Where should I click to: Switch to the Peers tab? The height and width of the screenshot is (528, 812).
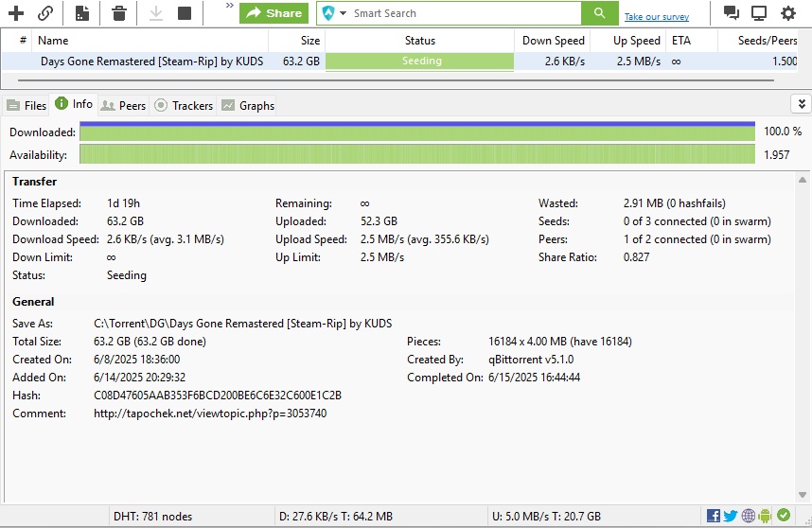click(123, 106)
